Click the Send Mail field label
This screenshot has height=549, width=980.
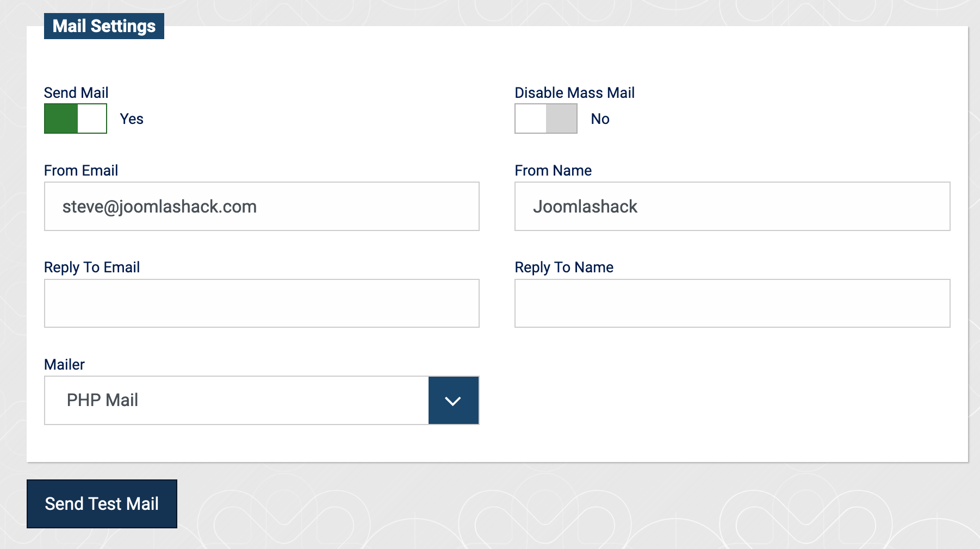coord(76,93)
